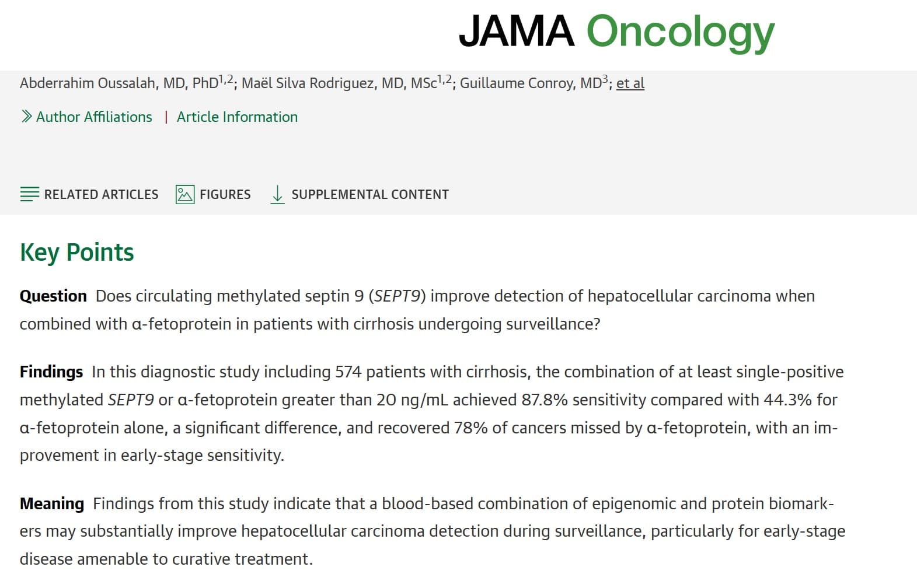Switch to the FIGURES section
The image size is (917, 588).
(x=225, y=194)
